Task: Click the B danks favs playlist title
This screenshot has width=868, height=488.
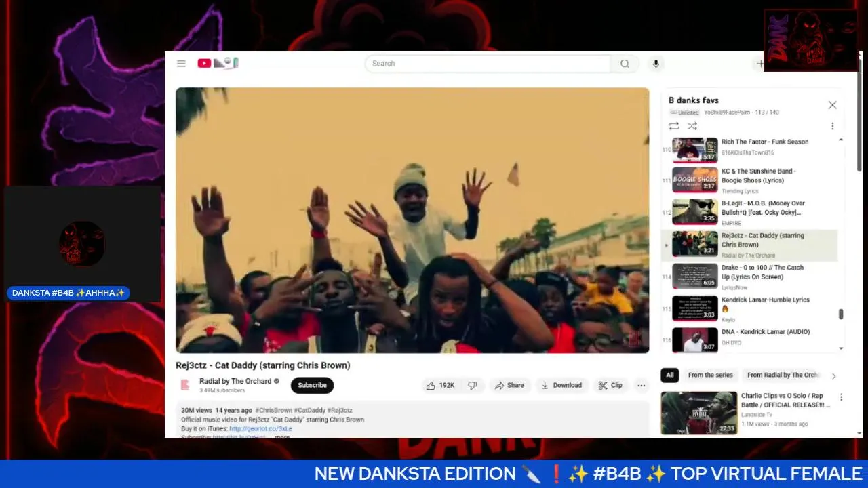Action: pos(694,100)
